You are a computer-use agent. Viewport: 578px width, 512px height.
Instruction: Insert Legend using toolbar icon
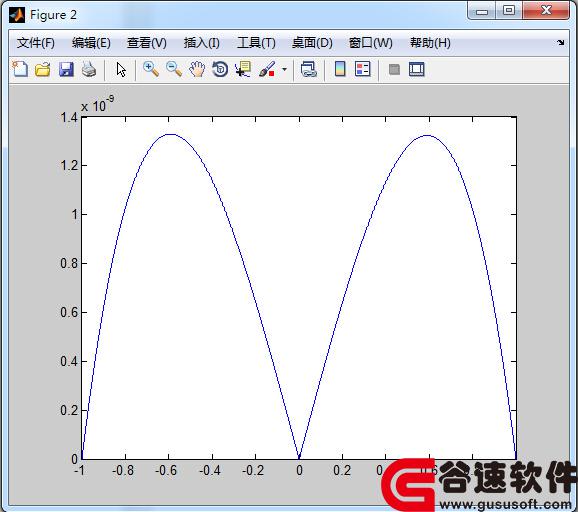362,69
